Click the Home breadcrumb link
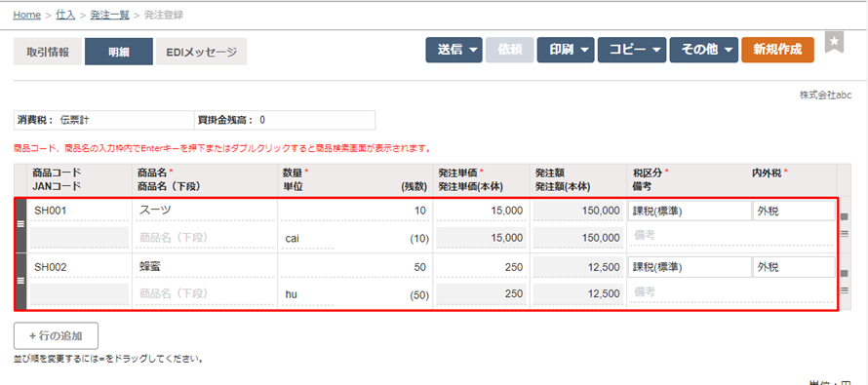 [27, 15]
